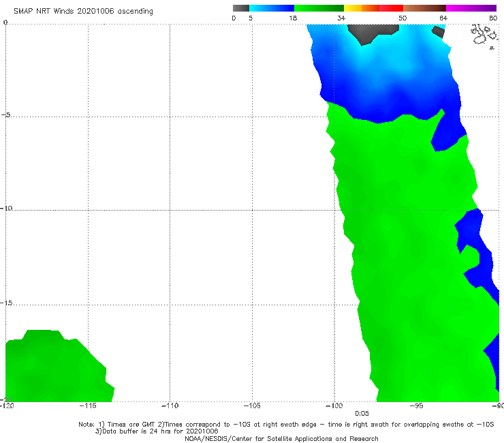Image resolution: width=504 pixels, height=443 pixels.
Task: Click the longitude label '-105'
Action: click(252, 406)
